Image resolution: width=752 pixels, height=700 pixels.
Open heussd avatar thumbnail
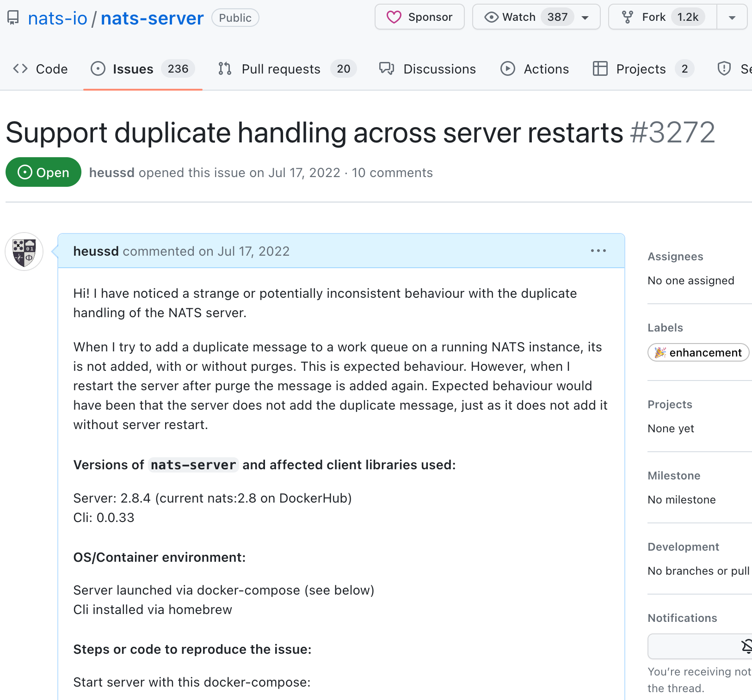click(24, 252)
